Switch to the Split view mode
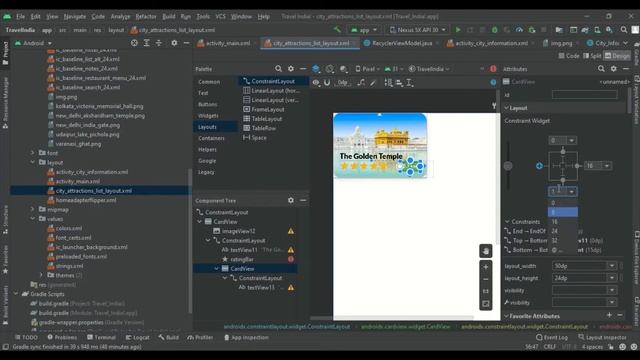Image resolution: width=640 pixels, height=360 pixels. [592, 56]
